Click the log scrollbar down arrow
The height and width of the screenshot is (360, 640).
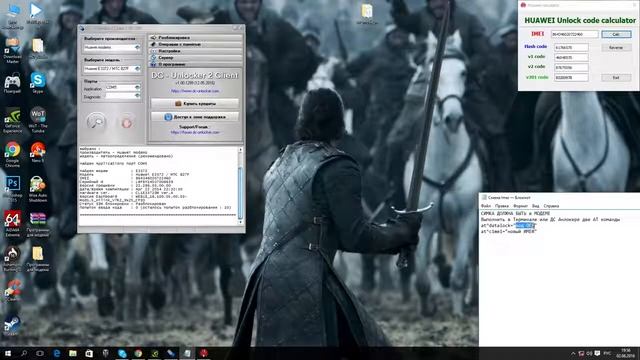coord(240,222)
